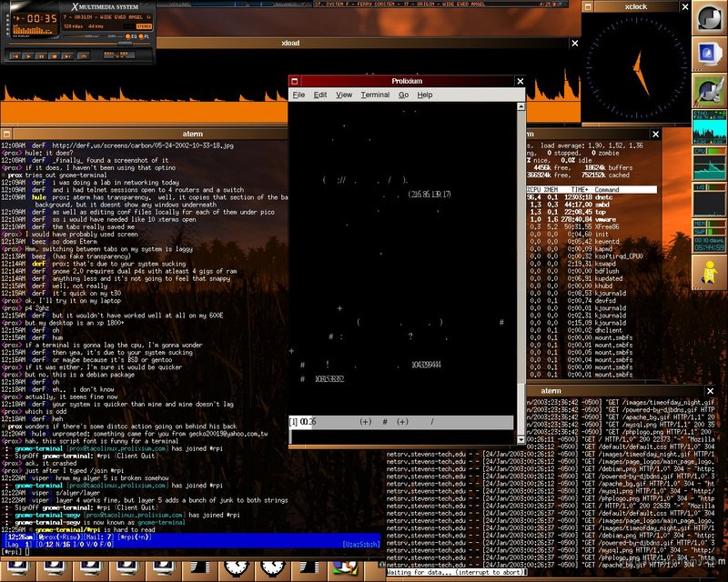
Task: Click Prolixium scrollbar up arrow
Action: 521,106
